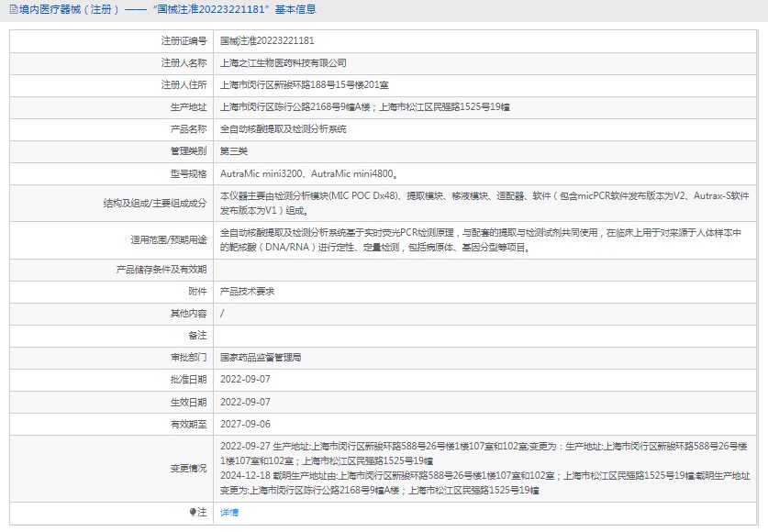Click the 结构及组成 description text
Image resolution: width=768 pixels, height=532 pixels.
point(484,203)
